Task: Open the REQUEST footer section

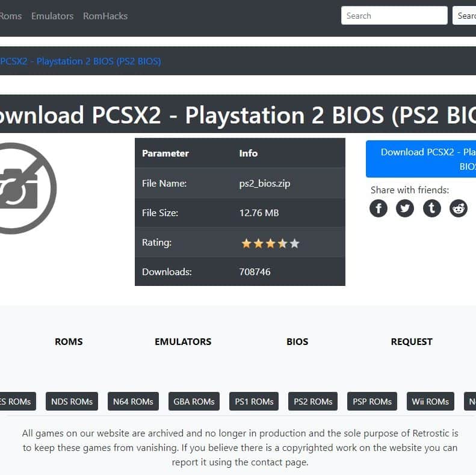Action: tap(412, 342)
